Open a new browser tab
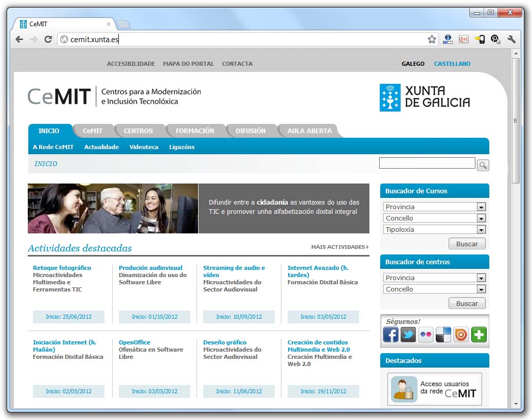 [x=123, y=24]
